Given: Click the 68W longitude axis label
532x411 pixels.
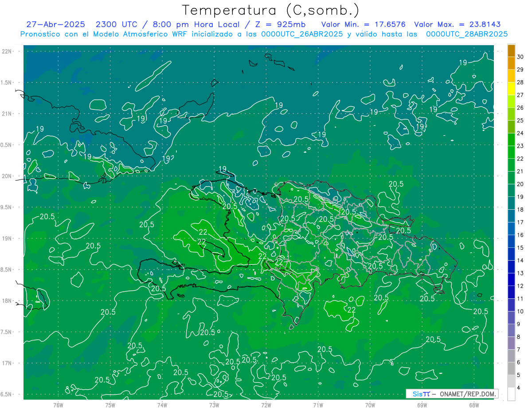Looking at the screenshot, I should click(x=474, y=405).
